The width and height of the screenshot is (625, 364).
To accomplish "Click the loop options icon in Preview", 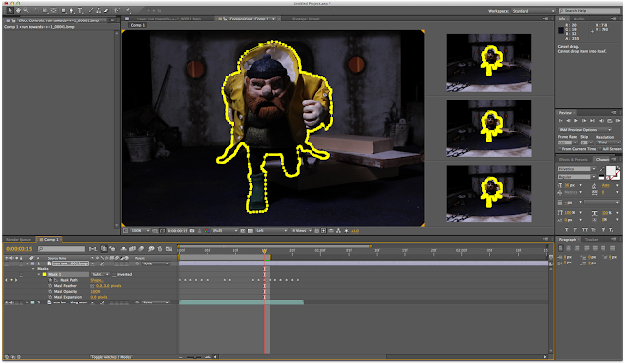I will pos(609,121).
